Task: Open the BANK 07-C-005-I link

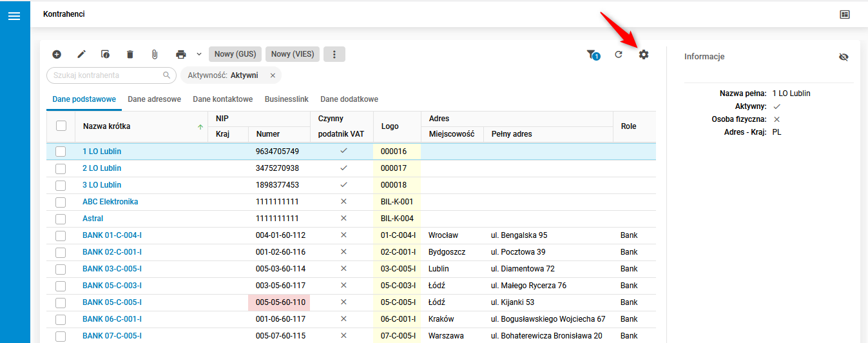Action: (x=112, y=336)
